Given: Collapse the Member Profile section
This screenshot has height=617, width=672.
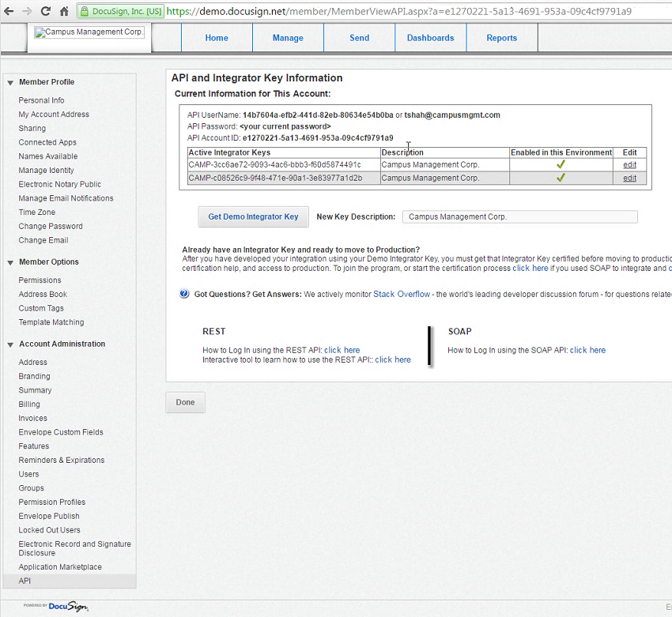Looking at the screenshot, I should tap(10, 83).
